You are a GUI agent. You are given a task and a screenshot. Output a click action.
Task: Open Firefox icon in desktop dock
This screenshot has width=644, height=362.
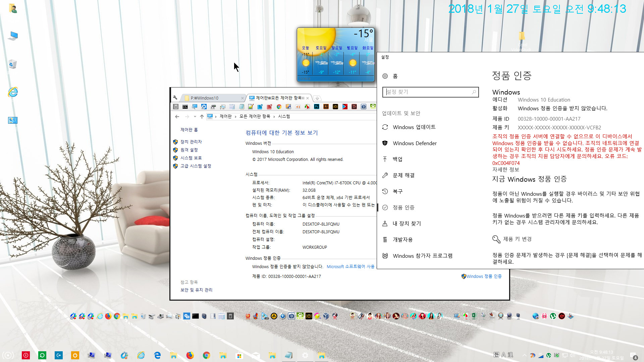108,316
